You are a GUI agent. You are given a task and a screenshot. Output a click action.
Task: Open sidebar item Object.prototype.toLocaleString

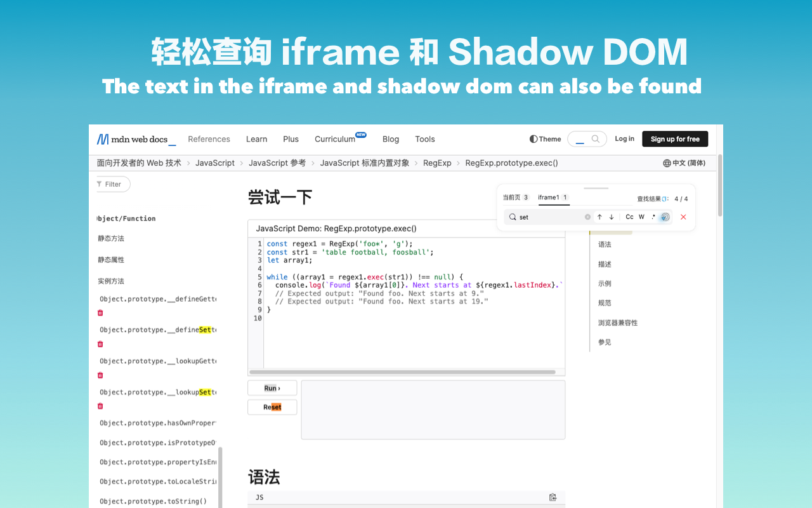[158, 482]
